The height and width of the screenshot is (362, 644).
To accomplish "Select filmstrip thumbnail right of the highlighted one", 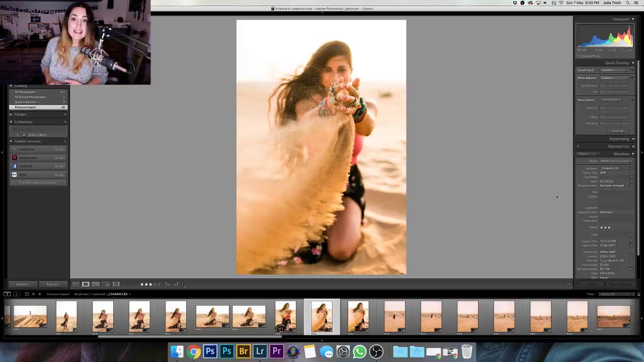I will (358, 317).
